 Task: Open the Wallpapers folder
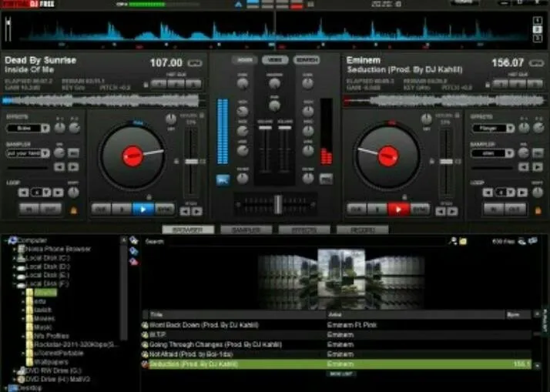51,362
